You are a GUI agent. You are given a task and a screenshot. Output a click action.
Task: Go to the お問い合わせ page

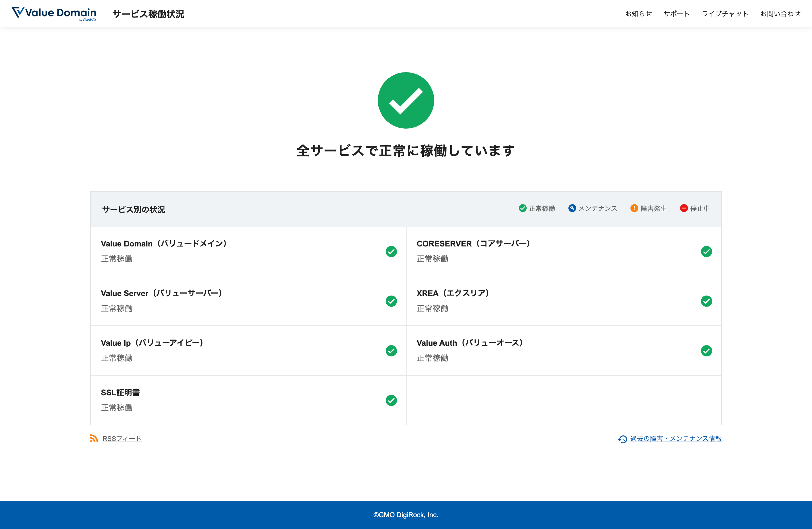pyautogui.click(x=780, y=14)
